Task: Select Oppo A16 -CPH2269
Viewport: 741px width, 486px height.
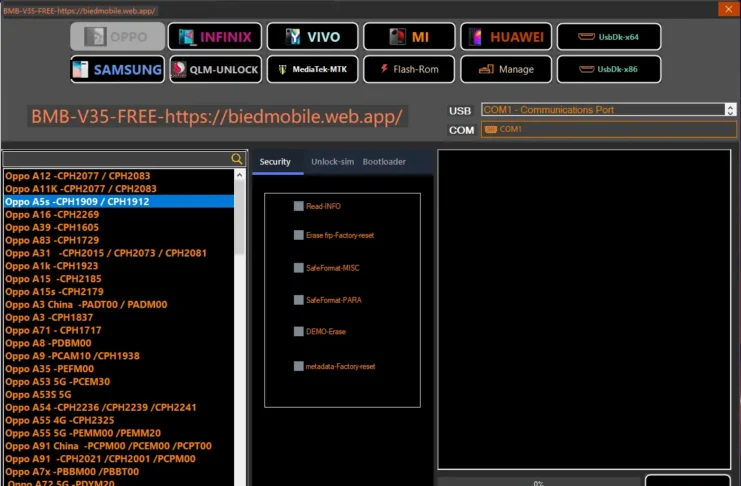Action: [x=119, y=215]
